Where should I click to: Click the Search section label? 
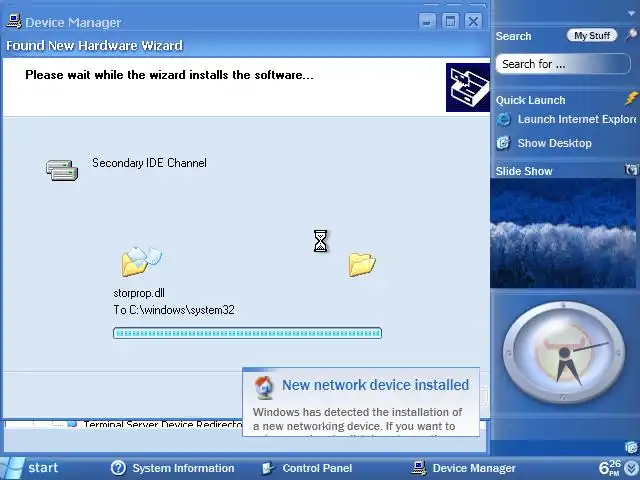click(513, 36)
